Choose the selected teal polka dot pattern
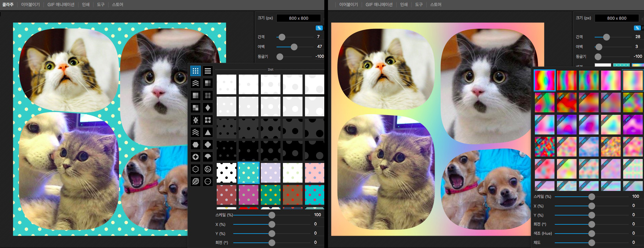The width and height of the screenshot is (644, 248). [249, 173]
